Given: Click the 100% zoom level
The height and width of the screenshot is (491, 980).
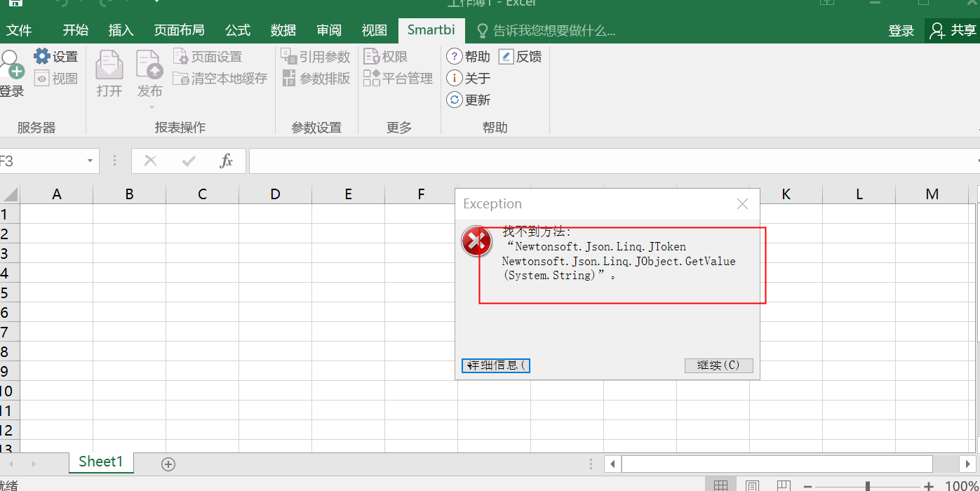Looking at the screenshot, I should point(962,486).
